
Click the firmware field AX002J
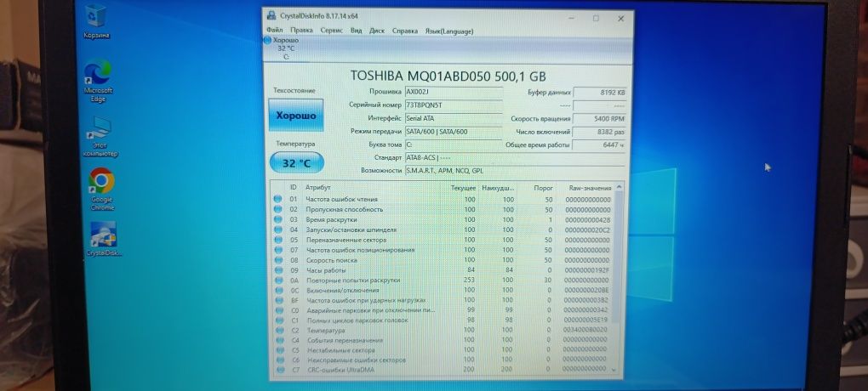tap(454, 92)
